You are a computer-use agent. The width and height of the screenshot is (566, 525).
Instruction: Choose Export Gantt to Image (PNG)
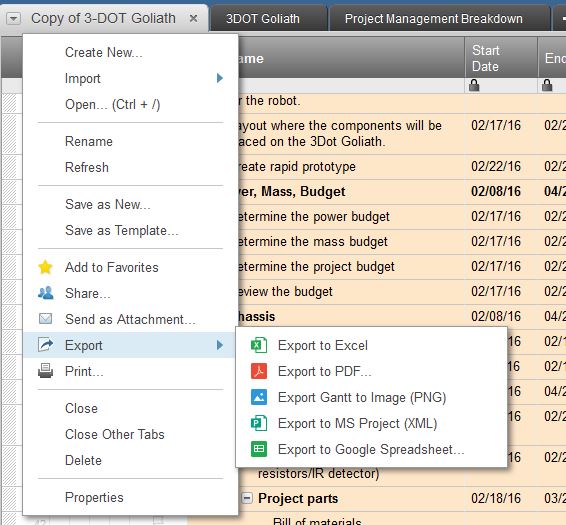tap(362, 398)
